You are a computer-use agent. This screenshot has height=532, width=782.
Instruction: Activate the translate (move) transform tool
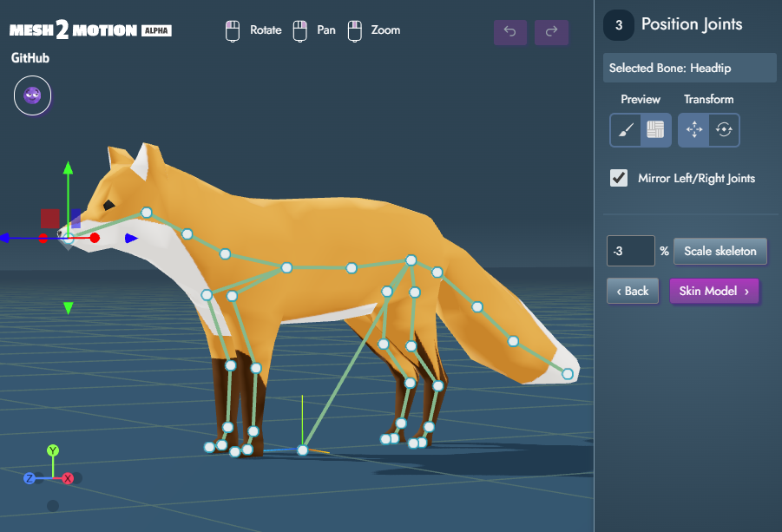tap(693, 130)
